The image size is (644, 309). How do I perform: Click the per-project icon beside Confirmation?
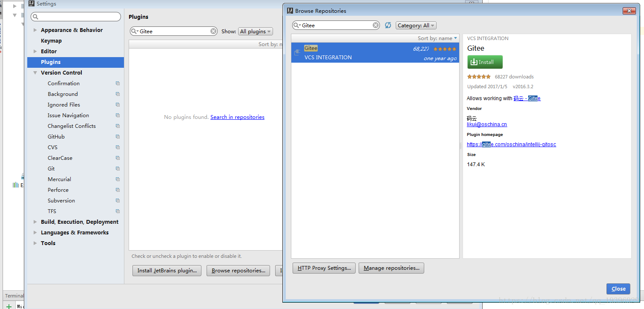(x=118, y=84)
